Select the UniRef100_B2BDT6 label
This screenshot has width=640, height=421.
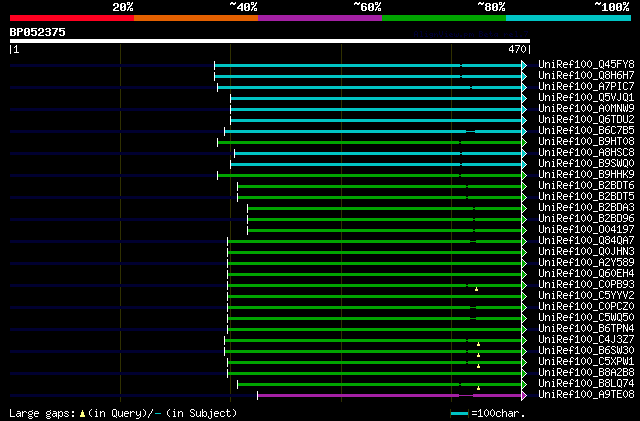coord(586,186)
